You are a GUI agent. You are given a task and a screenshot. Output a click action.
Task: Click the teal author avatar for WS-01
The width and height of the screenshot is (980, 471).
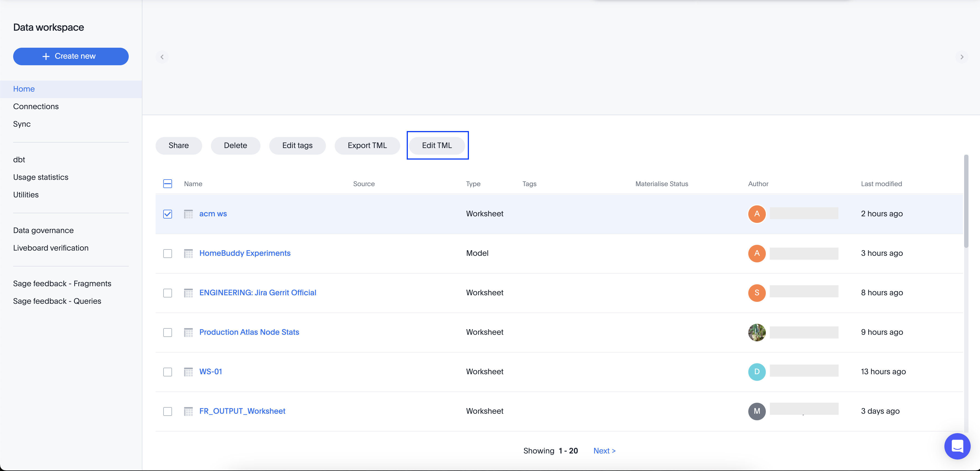pyautogui.click(x=757, y=372)
